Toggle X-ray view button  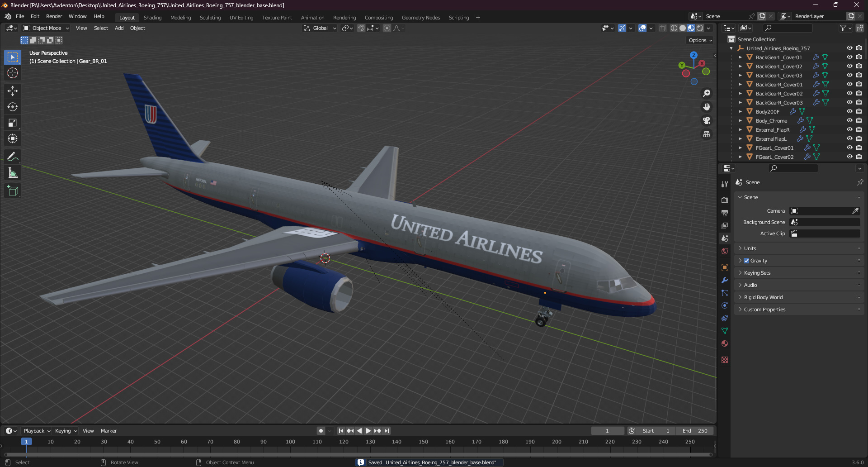662,28
